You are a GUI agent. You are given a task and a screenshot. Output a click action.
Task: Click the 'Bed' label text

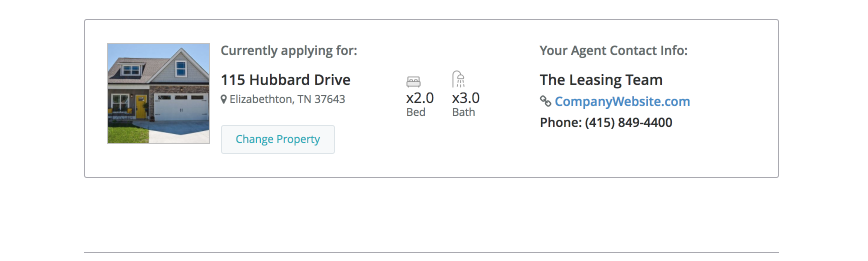pos(416,112)
